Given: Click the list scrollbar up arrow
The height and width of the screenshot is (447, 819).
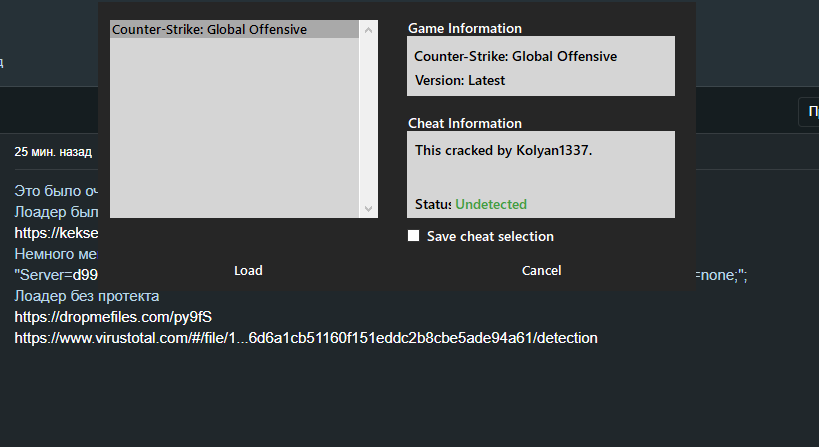Looking at the screenshot, I should (x=368, y=30).
